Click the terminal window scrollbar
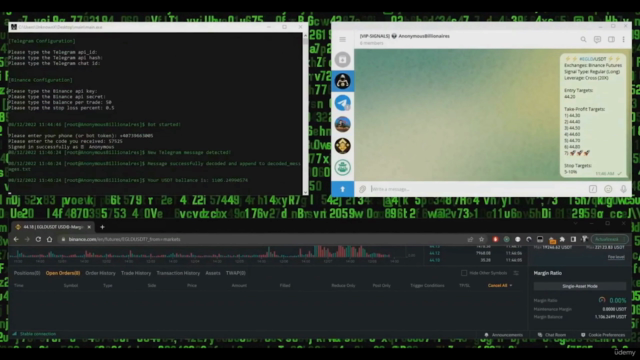Screen dimensions: 640x360 305,113
